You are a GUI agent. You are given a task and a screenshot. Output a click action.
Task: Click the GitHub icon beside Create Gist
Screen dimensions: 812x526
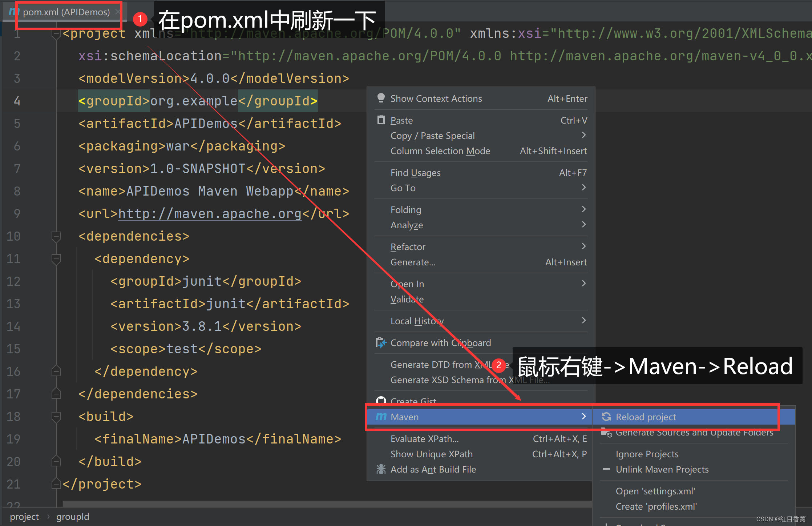[x=381, y=401]
